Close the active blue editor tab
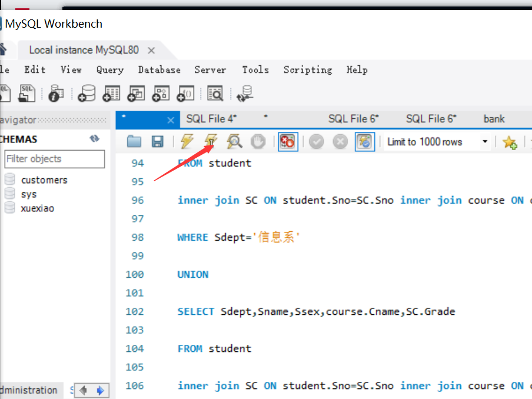Image resolution: width=532 pixels, height=399 pixels. point(171,120)
